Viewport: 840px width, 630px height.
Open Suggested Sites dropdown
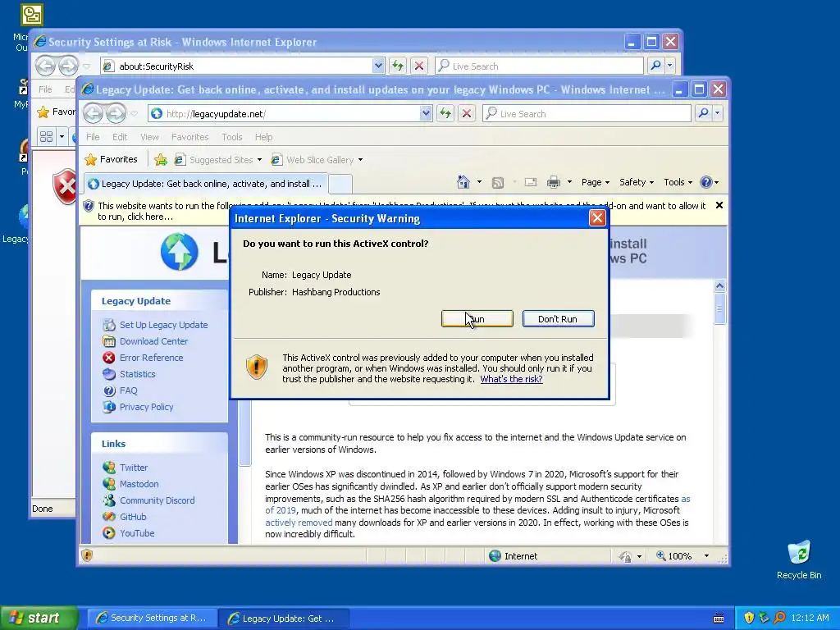[218, 160]
